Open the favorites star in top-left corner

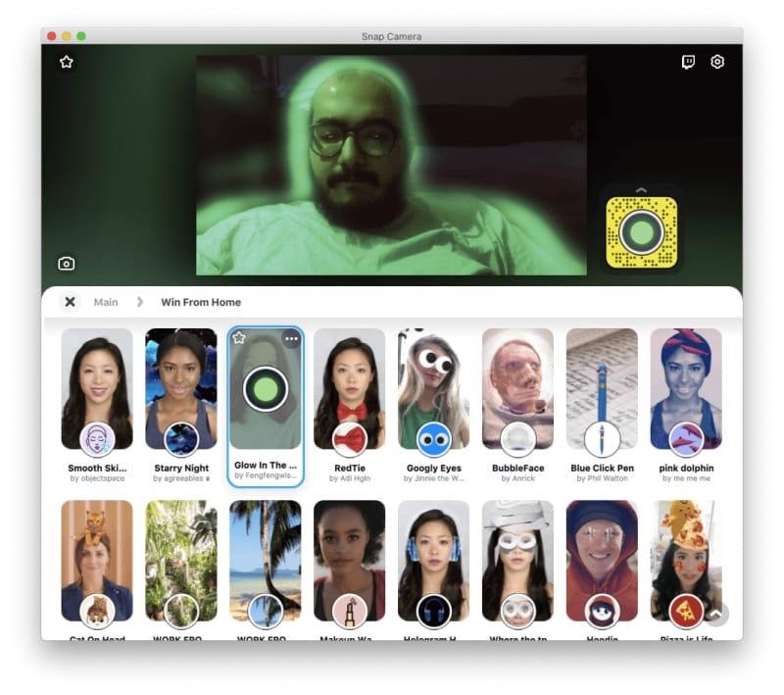[x=67, y=62]
